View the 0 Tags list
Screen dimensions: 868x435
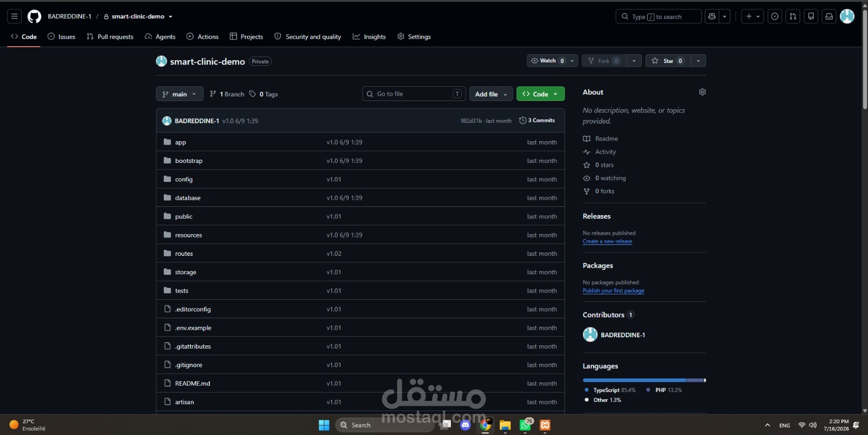click(x=264, y=94)
